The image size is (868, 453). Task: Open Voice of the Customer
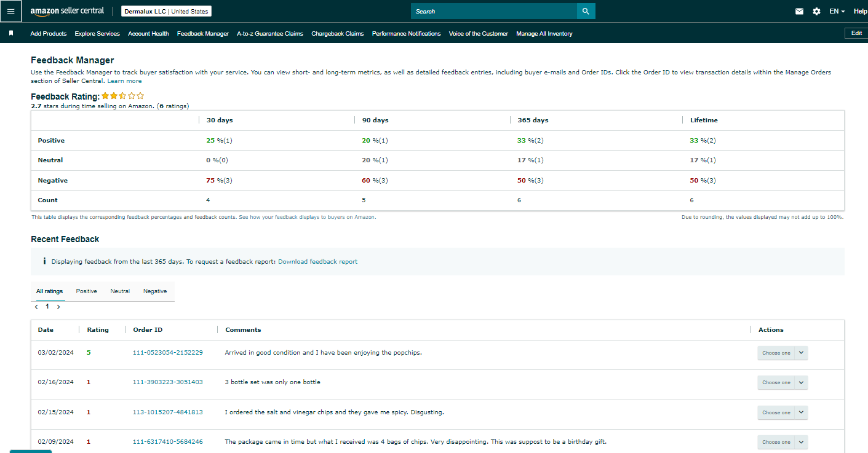click(x=479, y=34)
